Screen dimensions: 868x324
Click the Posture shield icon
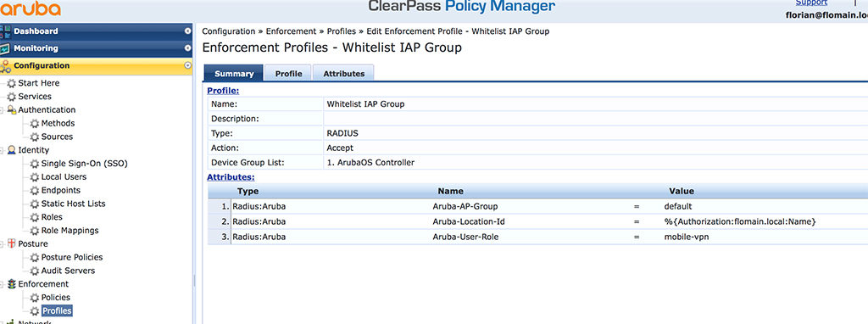12,243
